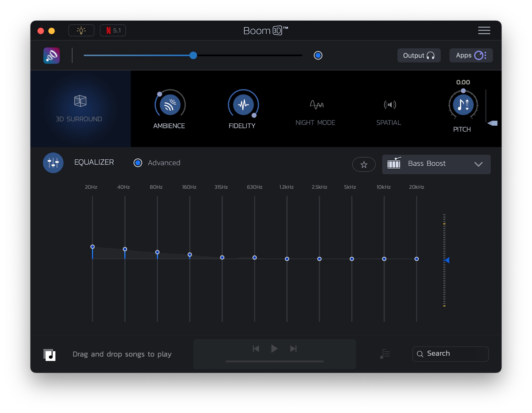This screenshot has height=413, width=532.
Task: Enable Night Mode effect
Action: pyautogui.click(x=316, y=105)
